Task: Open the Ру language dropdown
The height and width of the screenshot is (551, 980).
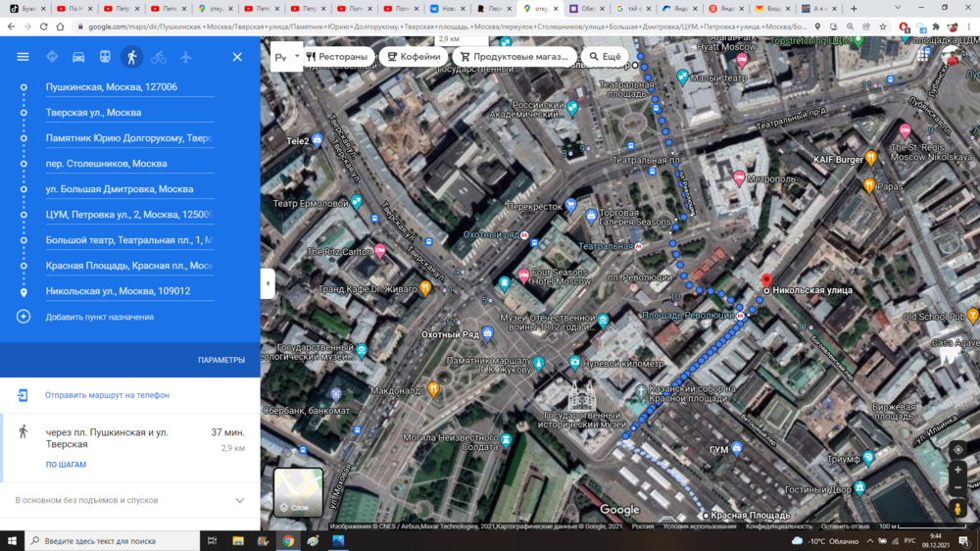Action: coord(287,57)
